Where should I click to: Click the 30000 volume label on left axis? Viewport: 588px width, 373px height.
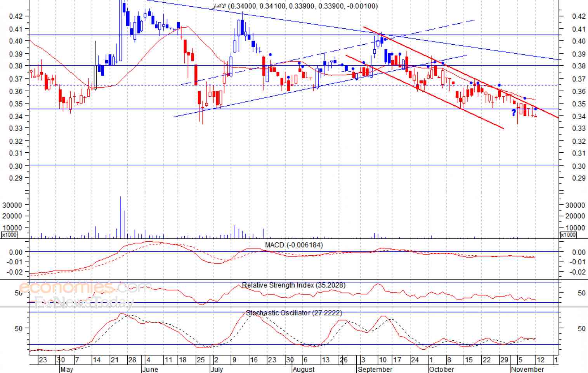click(x=12, y=205)
